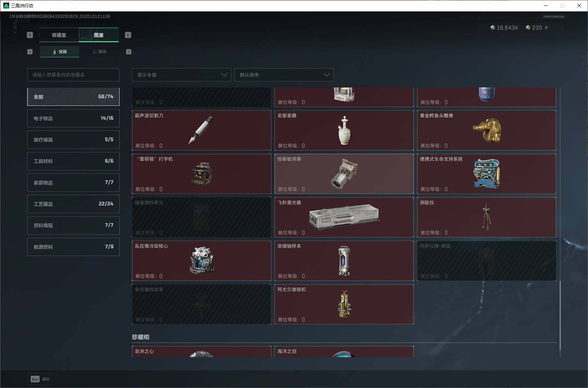Open the 便携式生命支持系统 machine icon
The image size is (588, 388).
click(x=487, y=173)
